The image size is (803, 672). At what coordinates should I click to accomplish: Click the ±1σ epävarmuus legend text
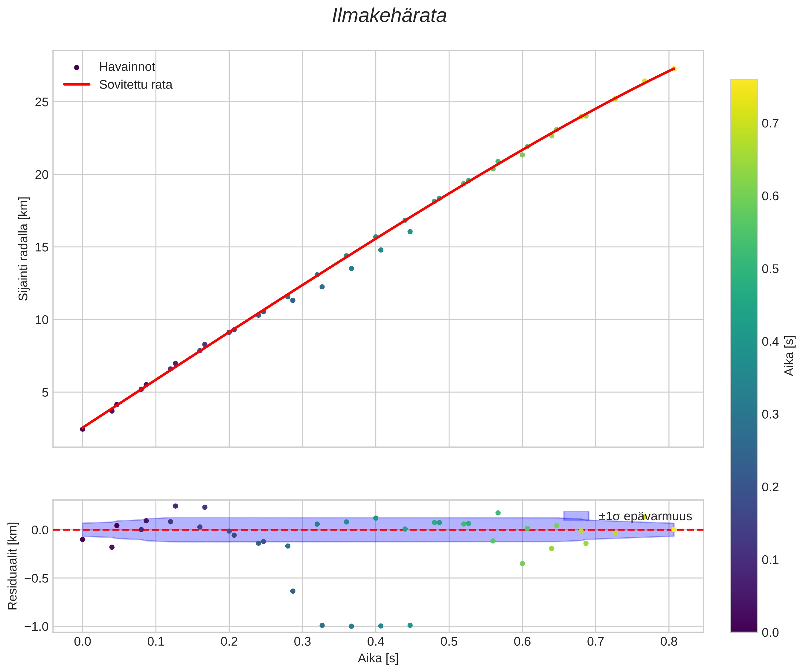tap(645, 516)
